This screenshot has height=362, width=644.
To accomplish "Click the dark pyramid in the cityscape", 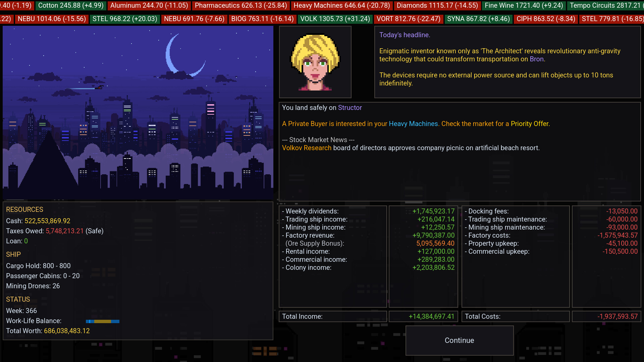I will pyautogui.click(x=49, y=159).
